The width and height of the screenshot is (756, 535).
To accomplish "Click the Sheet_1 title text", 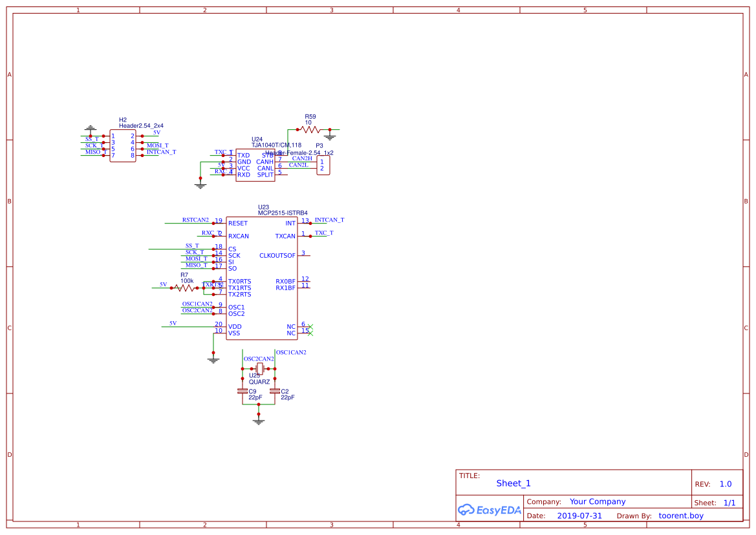I will [x=513, y=483].
